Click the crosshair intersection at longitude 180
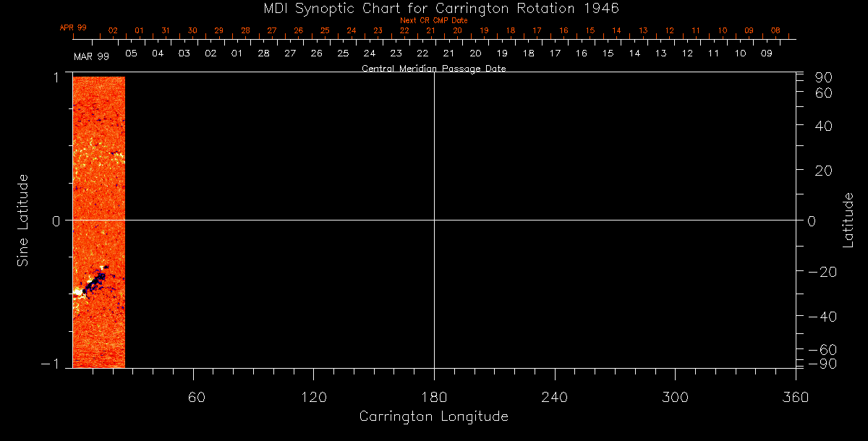This screenshot has height=441, width=868. [434, 220]
